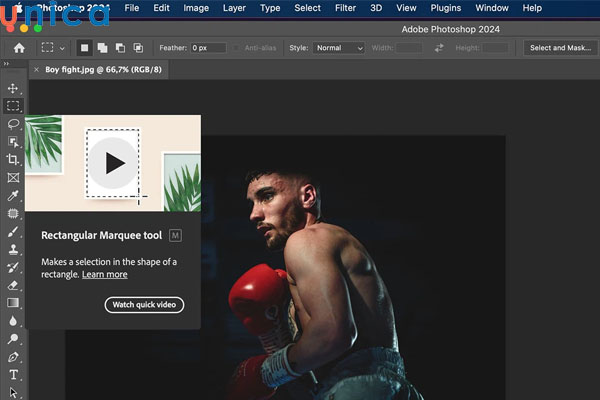Switch to Intersect with selection mode
Screen dimensions: 600x400
(x=137, y=47)
